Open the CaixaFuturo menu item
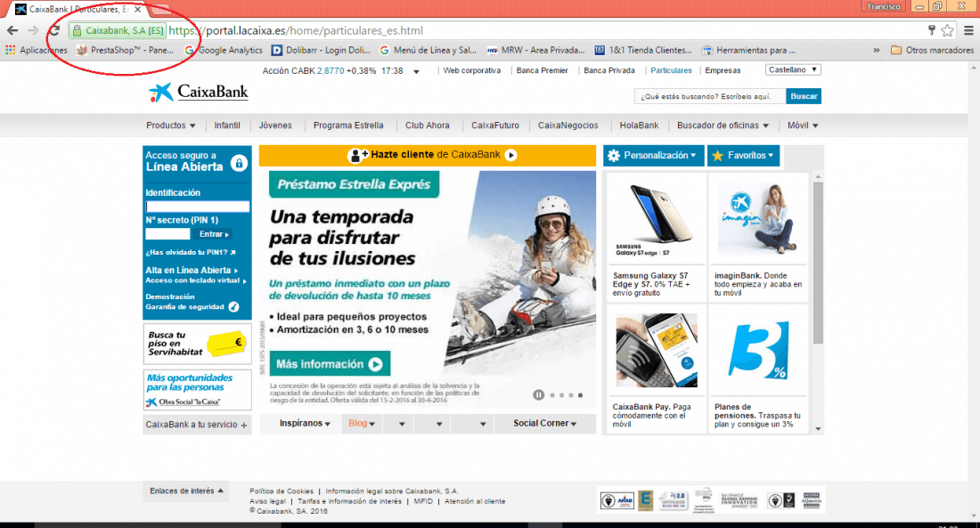The image size is (980, 528). coord(495,126)
